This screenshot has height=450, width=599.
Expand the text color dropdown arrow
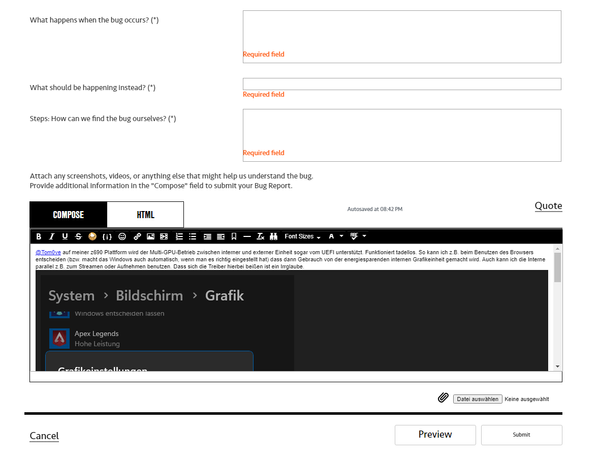pyautogui.click(x=342, y=236)
